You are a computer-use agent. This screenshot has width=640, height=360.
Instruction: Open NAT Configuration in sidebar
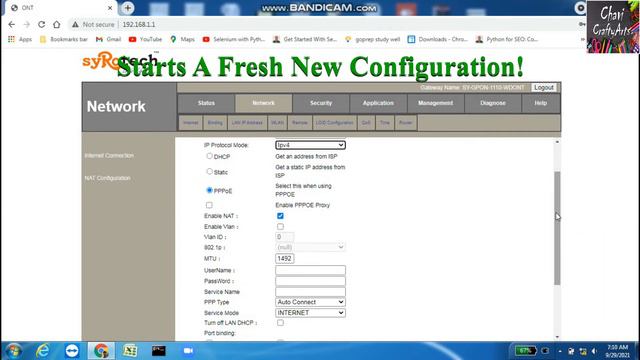107,178
